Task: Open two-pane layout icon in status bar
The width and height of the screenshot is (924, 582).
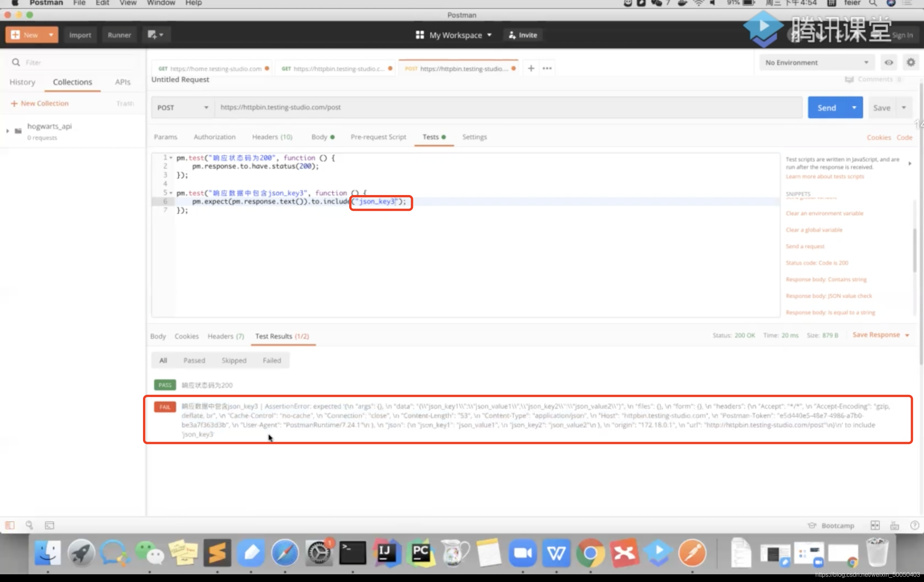Action: (875, 525)
